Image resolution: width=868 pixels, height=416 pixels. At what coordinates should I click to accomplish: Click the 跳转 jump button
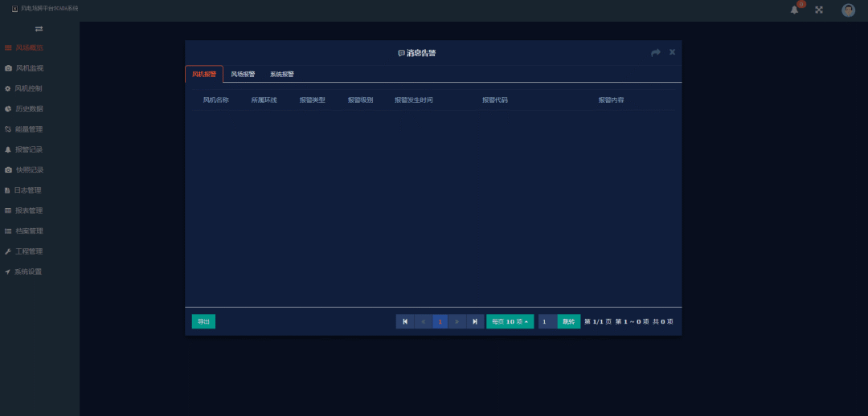[569, 321]
